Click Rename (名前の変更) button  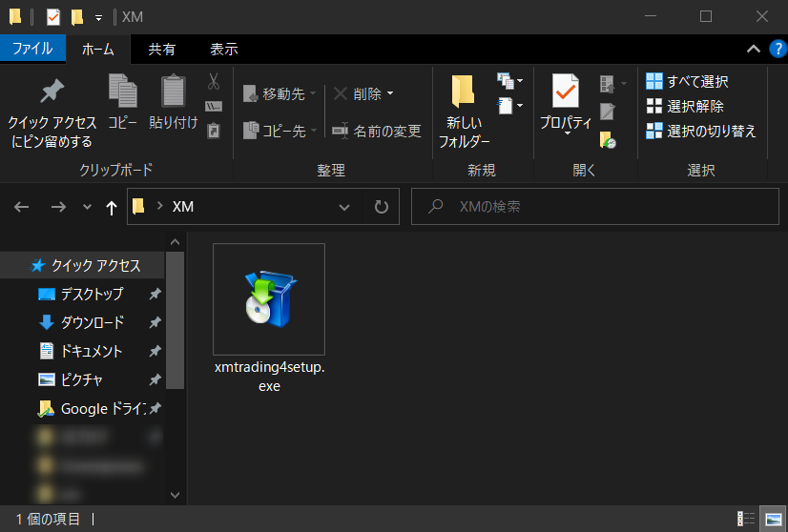377,132
